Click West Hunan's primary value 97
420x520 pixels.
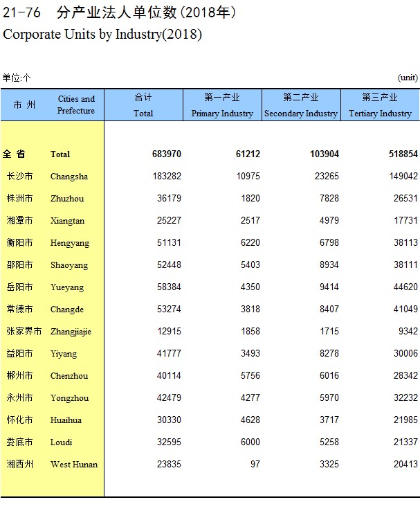coord(255,465)
